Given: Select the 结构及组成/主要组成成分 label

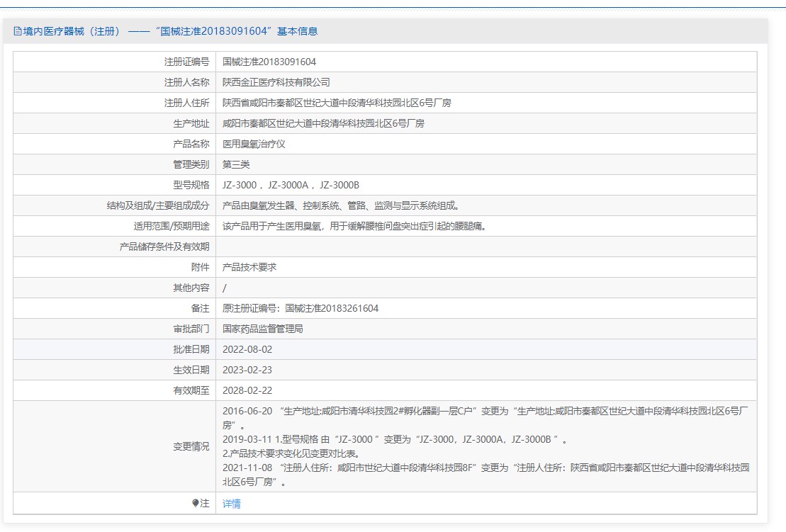Looking at the screenshot, I should pos(158,205).
